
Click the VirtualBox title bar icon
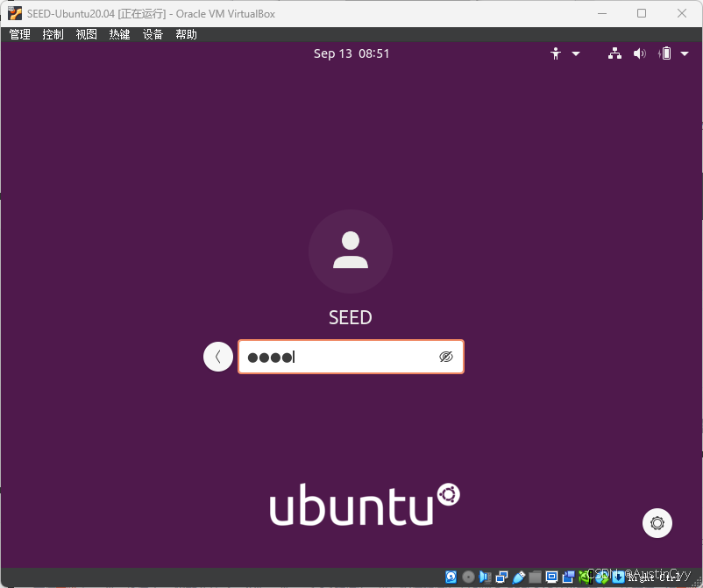tap(14, 13)
